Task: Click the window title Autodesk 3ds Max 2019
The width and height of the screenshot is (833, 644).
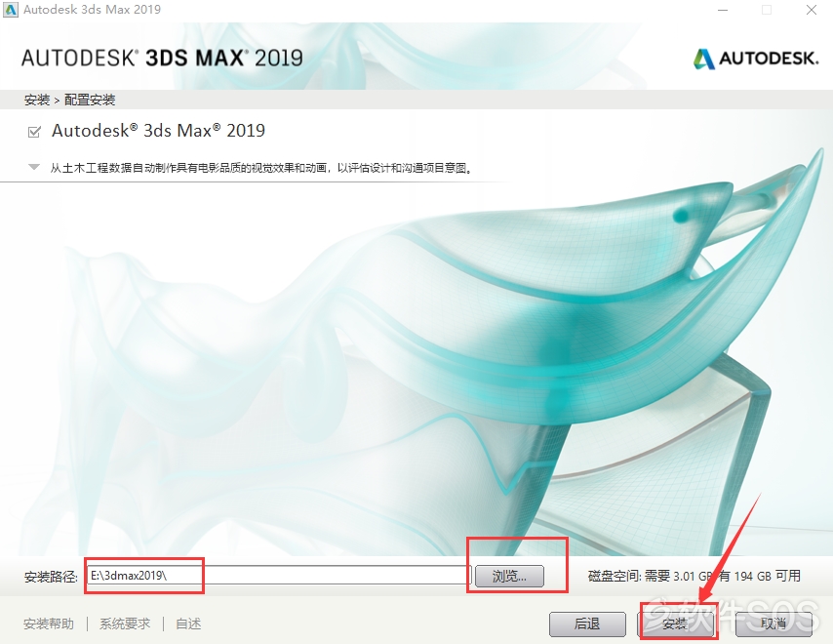Action: (x=92, y=9)
